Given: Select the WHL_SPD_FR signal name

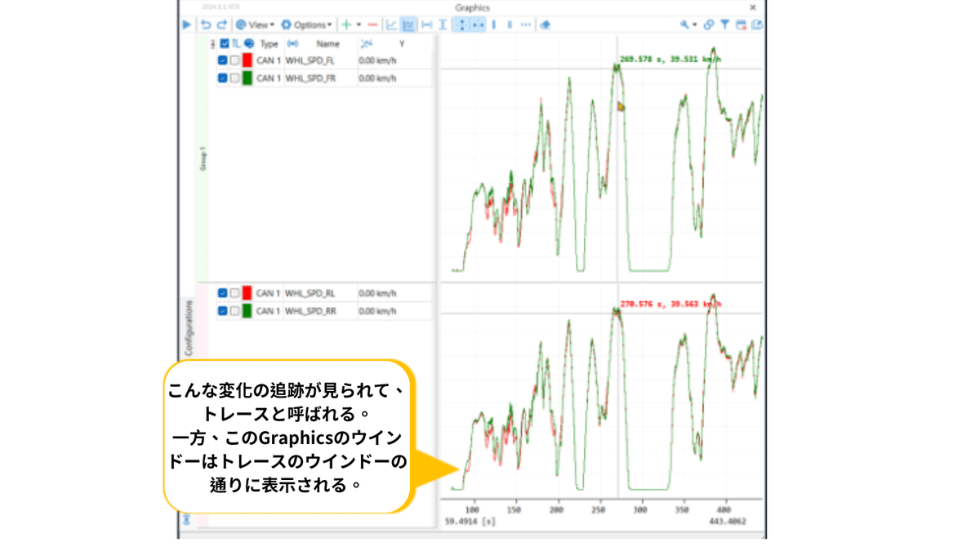Looking at the screenshot, I should coord(310,78).
